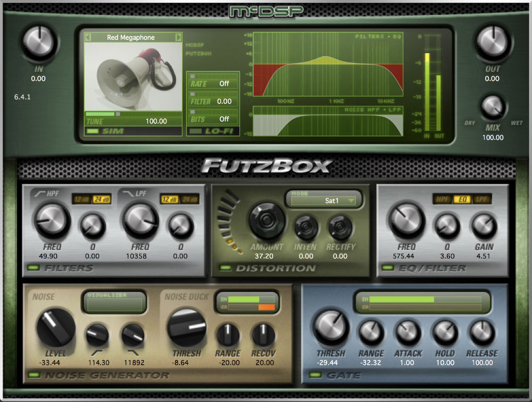Toggle the FILTERS section power
532x402 pixels.
click(33, 268)
